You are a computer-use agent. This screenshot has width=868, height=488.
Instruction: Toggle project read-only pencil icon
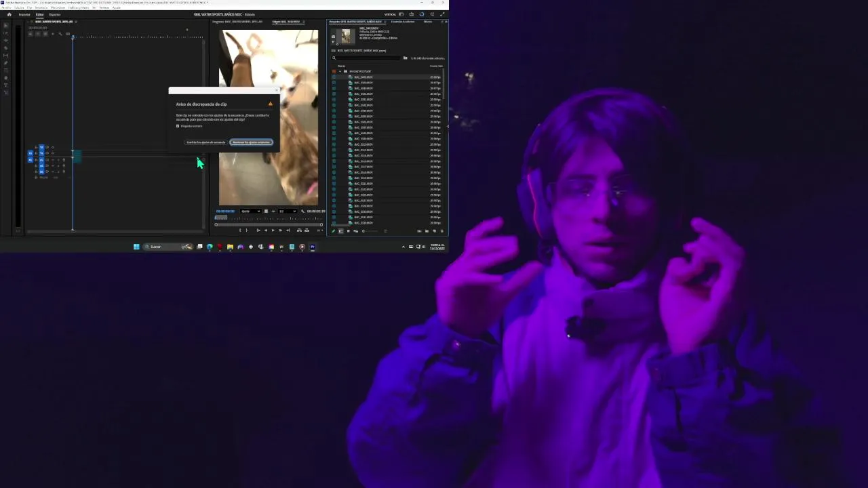333,231
